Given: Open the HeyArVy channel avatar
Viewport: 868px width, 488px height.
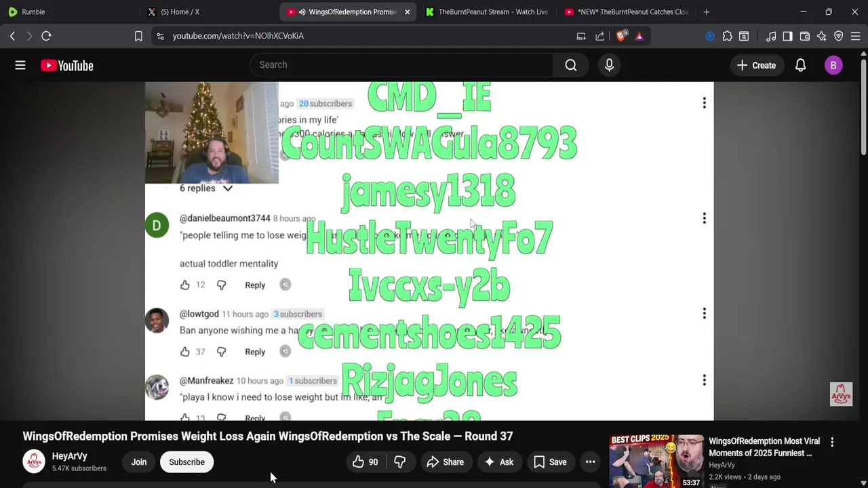Looking at the screenshot, I should [34, 462].
